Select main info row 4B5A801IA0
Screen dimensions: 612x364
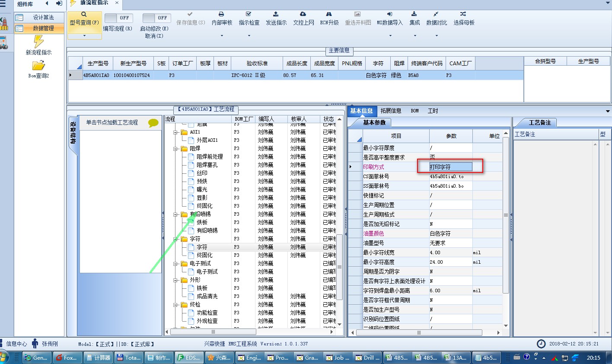pos(296,75)
